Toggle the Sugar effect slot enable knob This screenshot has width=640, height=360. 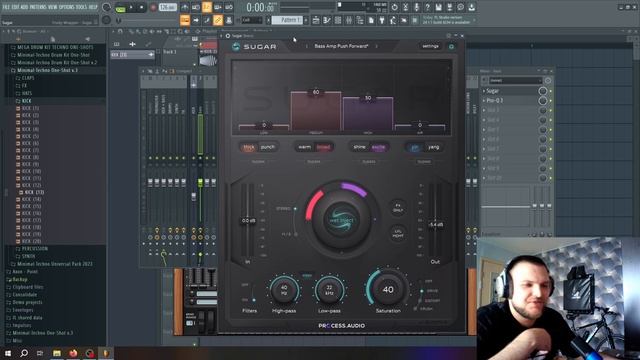tap(542, 91)
